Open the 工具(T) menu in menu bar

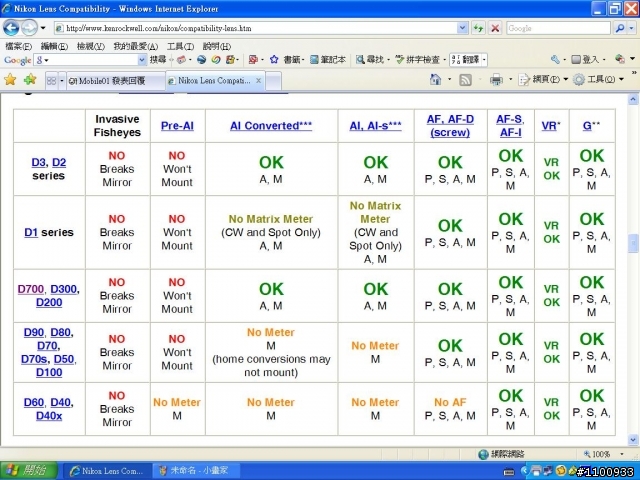click(x=180, y=46)
